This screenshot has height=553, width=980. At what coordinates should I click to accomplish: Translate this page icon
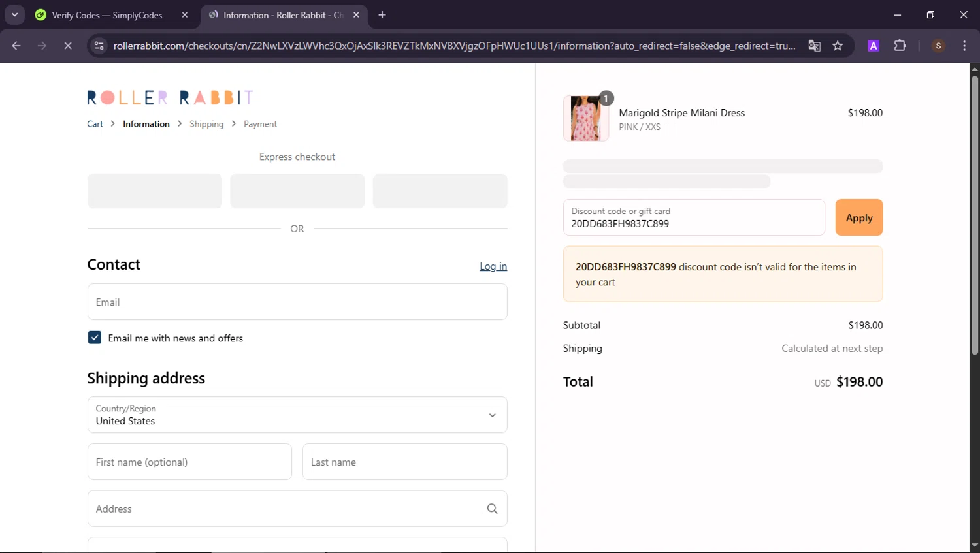tap(814, 46)
